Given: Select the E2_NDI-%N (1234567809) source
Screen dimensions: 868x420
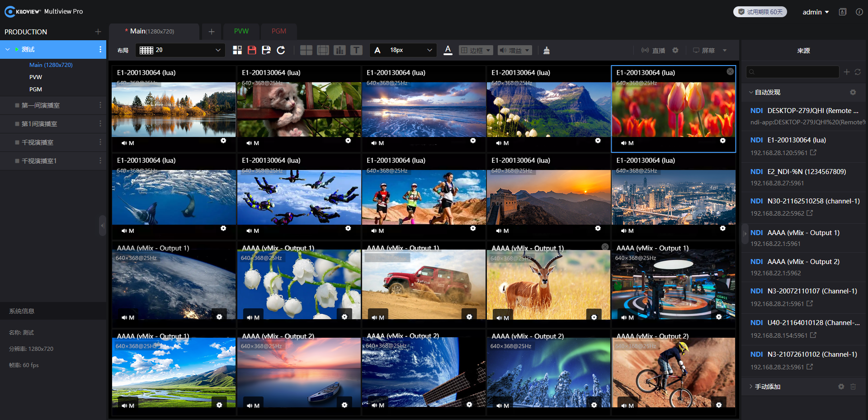Looking at the screenshot, I should [804, 177].
